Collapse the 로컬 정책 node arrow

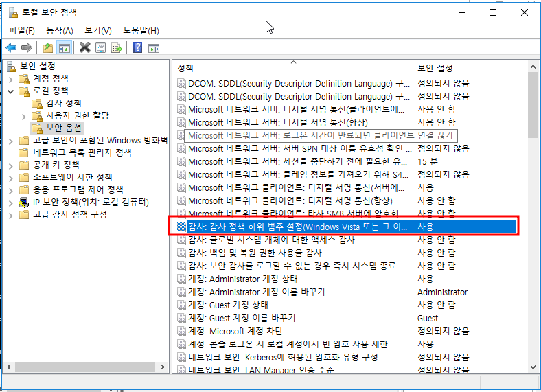coord(11,91)
